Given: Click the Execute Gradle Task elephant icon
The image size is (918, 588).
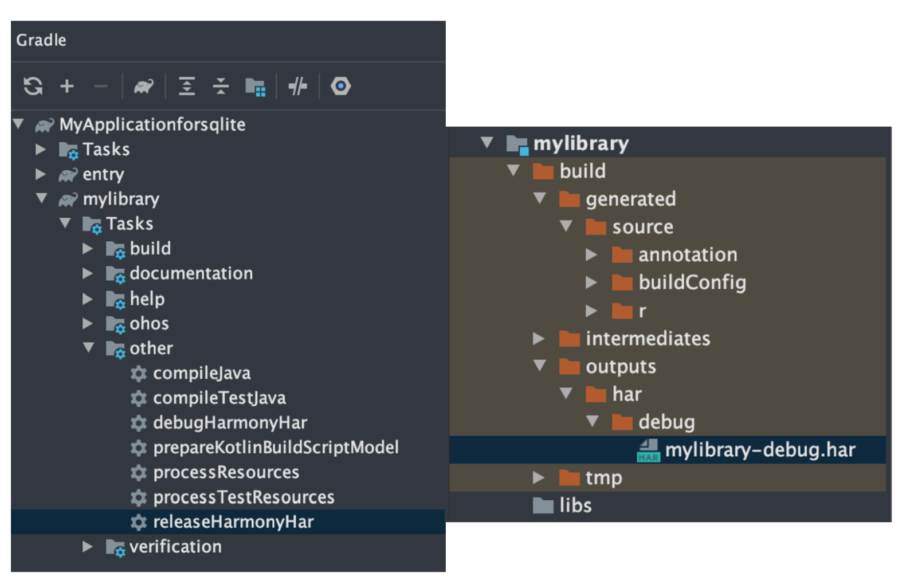Looking at the screenshot, I should [144, 86].
